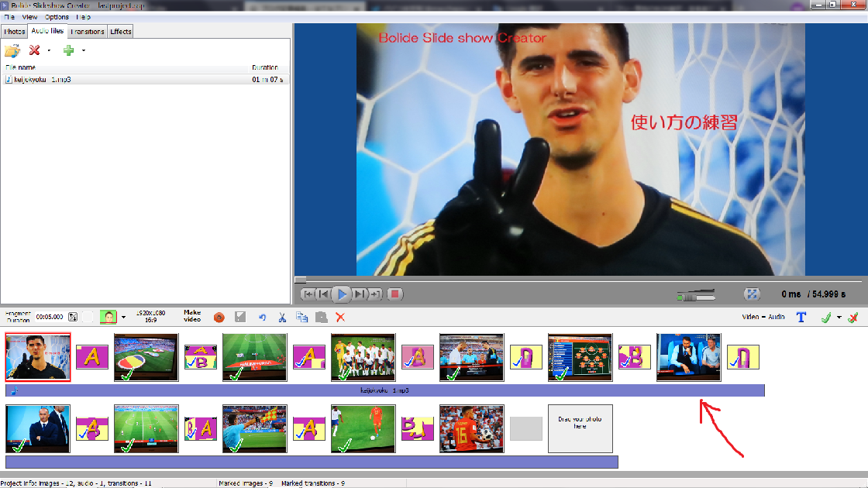Viewport: 868px width, 488px height.
Task: Click the copy icon in timeline toolbar
Action: point(301,317)
